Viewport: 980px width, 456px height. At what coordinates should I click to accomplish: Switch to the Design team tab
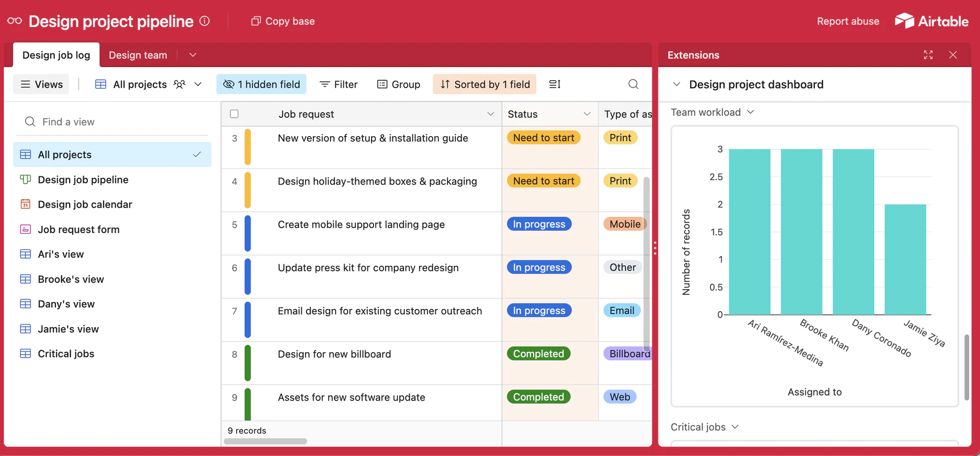point(138,55)
